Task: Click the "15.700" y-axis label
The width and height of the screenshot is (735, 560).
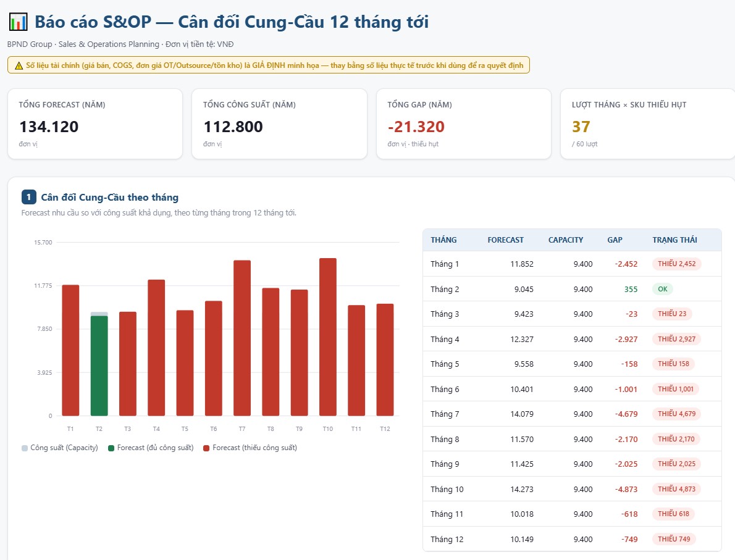Action: click(x=43, y=242)
